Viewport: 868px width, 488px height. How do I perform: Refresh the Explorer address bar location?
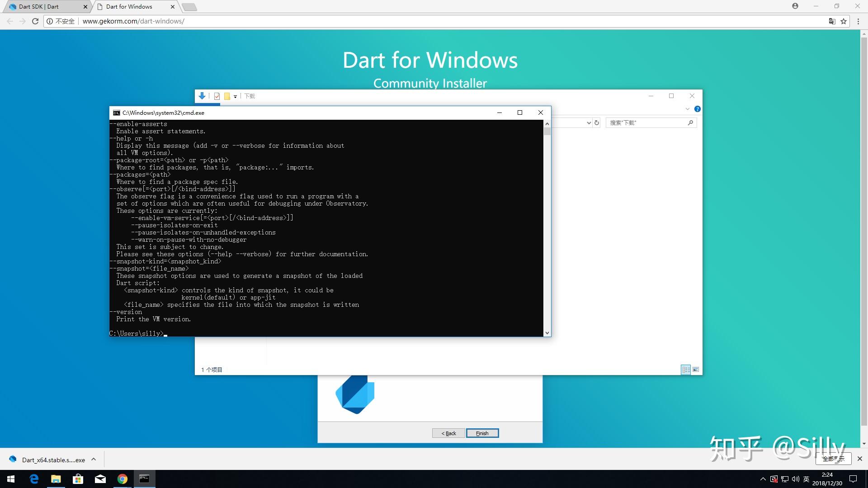point(597,122)
